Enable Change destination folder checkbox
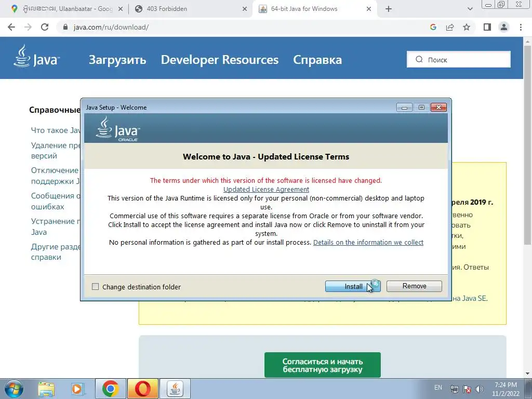 coord(96,287)
